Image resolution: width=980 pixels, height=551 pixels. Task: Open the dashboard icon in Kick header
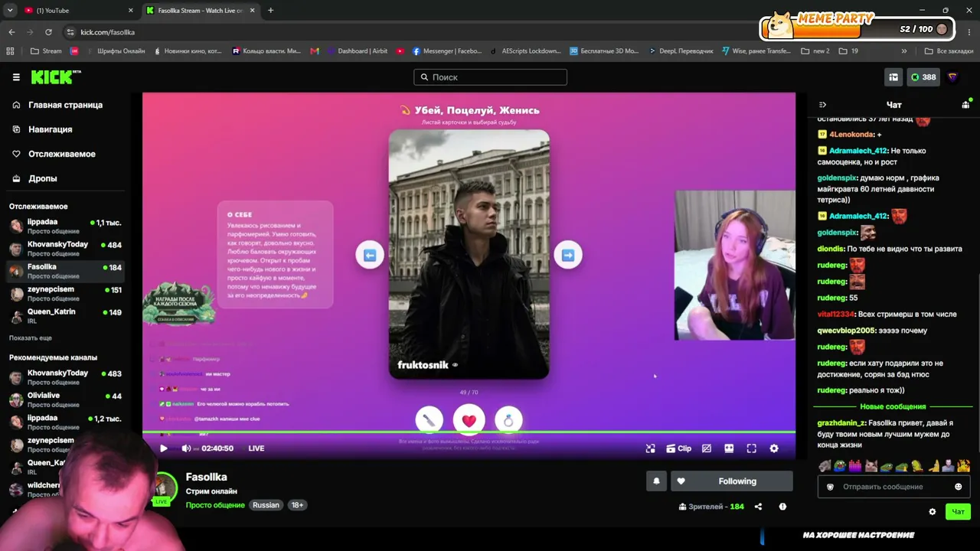[x=893, y=77]
